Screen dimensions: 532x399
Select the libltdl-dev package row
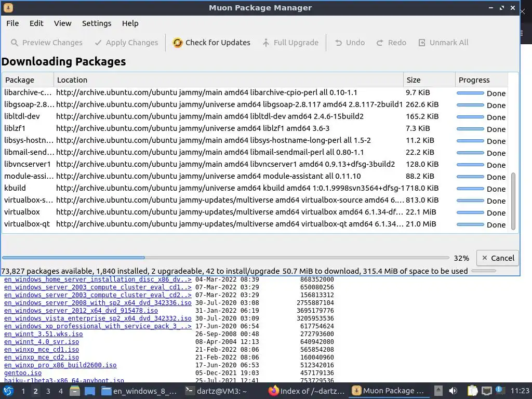(x=255, y=117)
